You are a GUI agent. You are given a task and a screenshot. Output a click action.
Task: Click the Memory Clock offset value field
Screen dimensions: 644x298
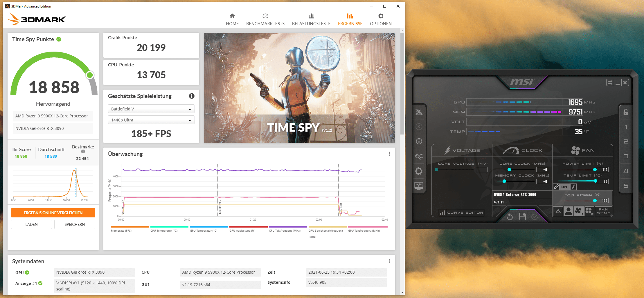(x=542, y=181)
